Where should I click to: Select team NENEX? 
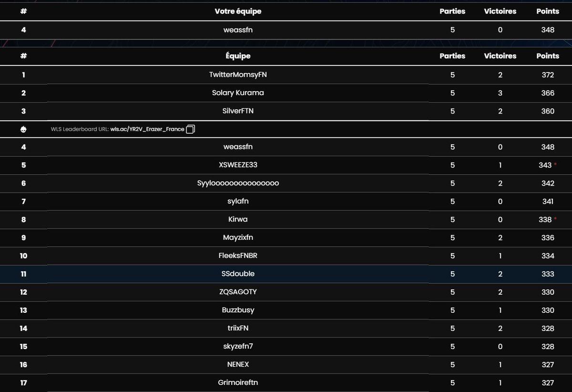click(238, 364)
